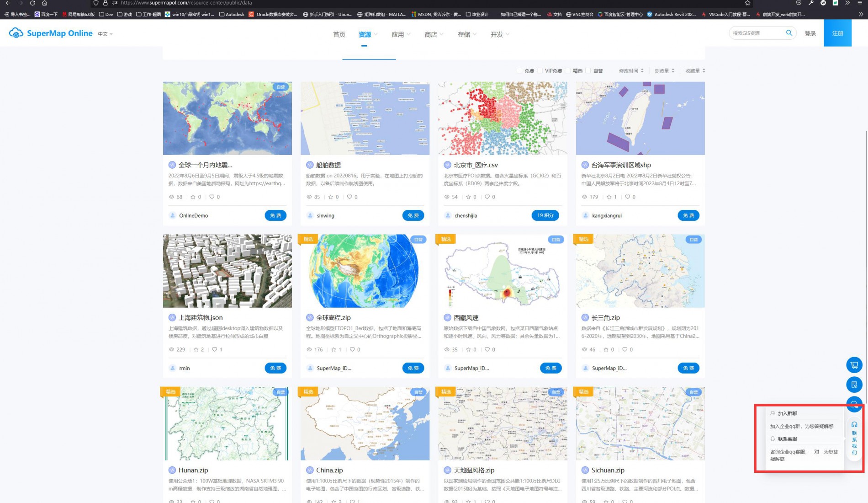Click the star icon on 长三角.zip card
This screenshot has width=868, height=503.
point(606,349)
